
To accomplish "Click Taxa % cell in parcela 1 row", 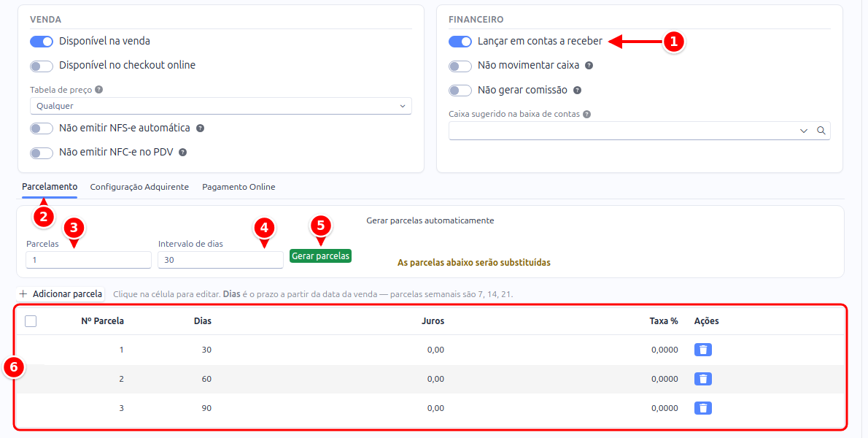I will click(x=664, y=350).
